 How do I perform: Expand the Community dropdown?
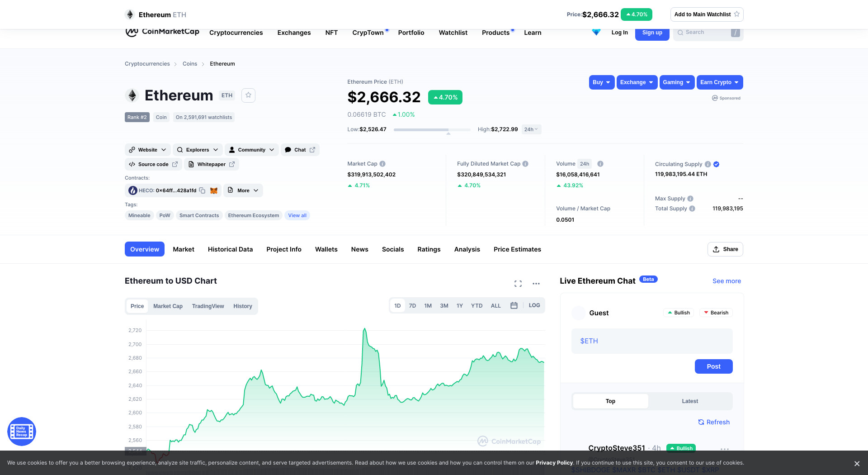(x=252, y=150)
